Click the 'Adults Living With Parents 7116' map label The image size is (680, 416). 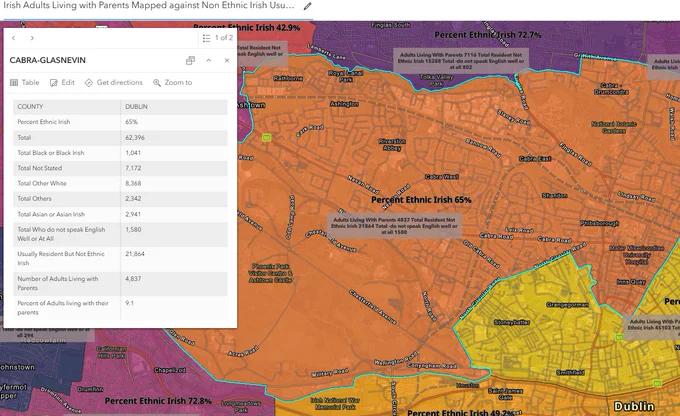click(461, 61)
